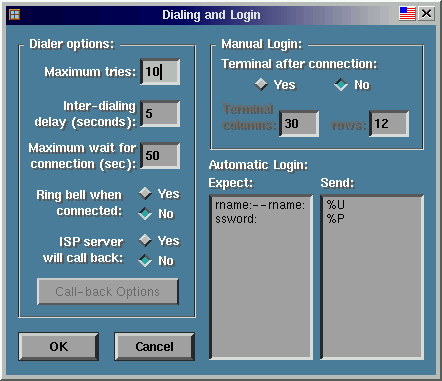Click the window menu icon in title bar
The height and width of the screenshot is (381, 442).
click(x=14, y=15)
